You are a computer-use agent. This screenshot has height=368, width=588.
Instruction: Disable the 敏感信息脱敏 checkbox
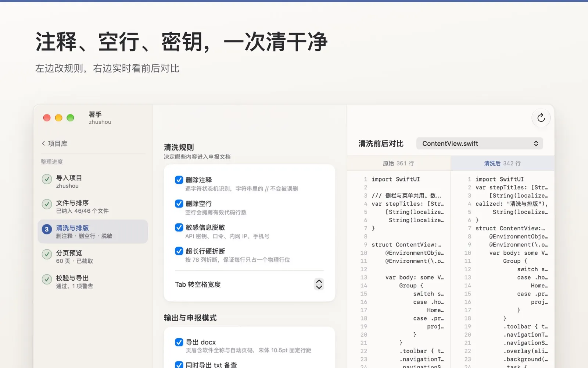pos(179,227)
